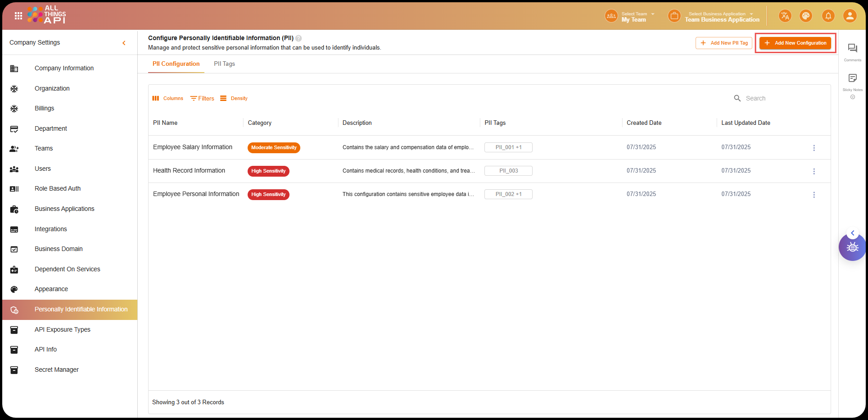Click the bug report floating icon
Image resolution: width=868 pixels, height=420 pixels.
click(852, 247)
